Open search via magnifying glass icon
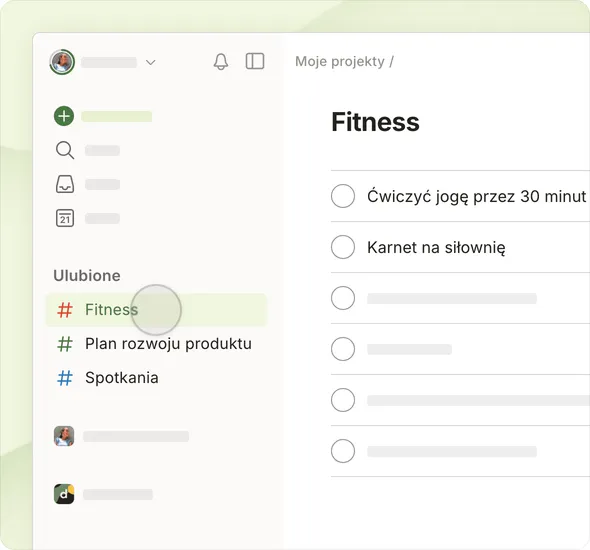Screen dimensions: 590x550 pos(65,150)
